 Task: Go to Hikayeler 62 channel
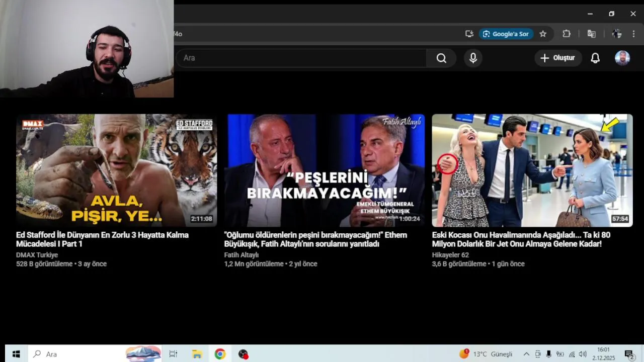(450, 255)
